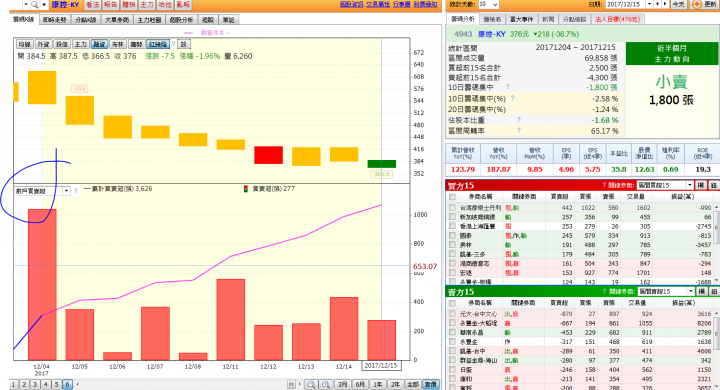Screen dimensions: 720x390
Task: Click help icon beside 區間周轉率 row
Action: (518, 130)
